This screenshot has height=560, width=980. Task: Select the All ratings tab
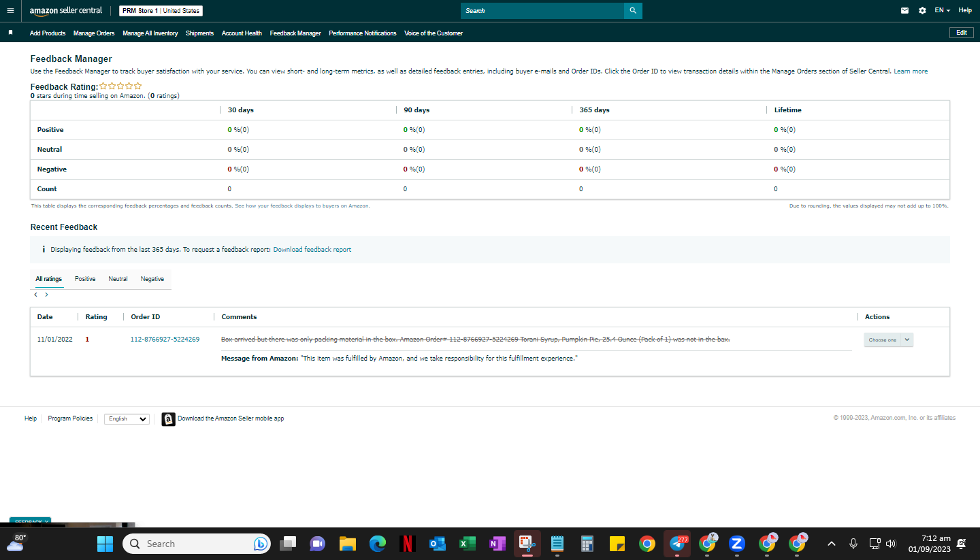49,279
